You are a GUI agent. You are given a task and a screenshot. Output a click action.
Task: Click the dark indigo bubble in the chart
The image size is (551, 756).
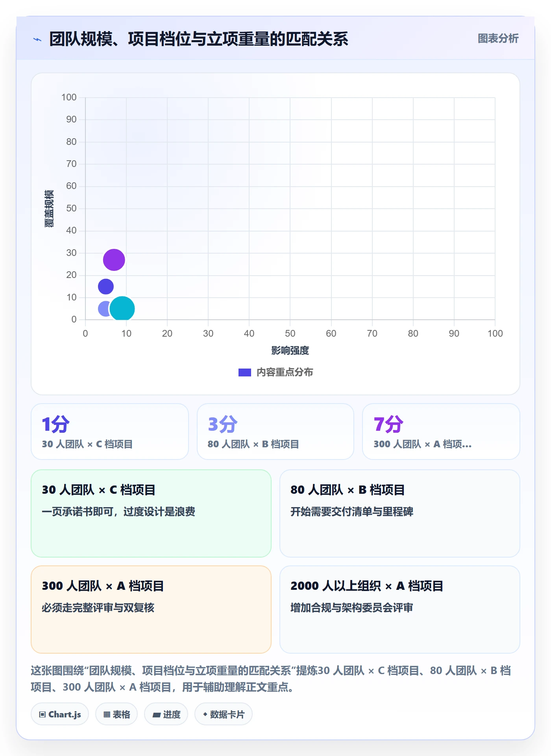point(105,286)
